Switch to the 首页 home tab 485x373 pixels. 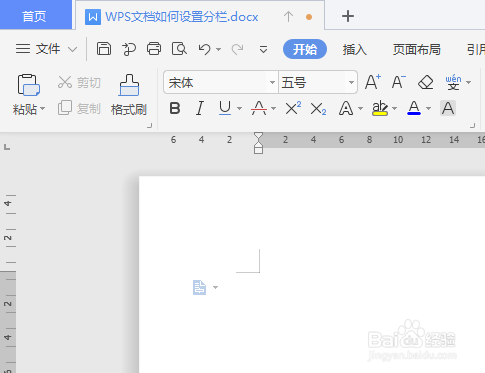coord(34,16)
